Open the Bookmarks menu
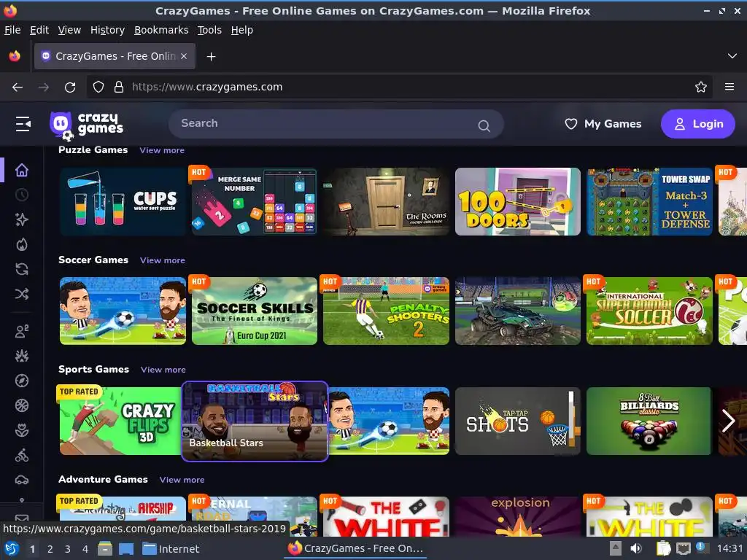This screenshot has height=560, width=747. coord(161,30)
